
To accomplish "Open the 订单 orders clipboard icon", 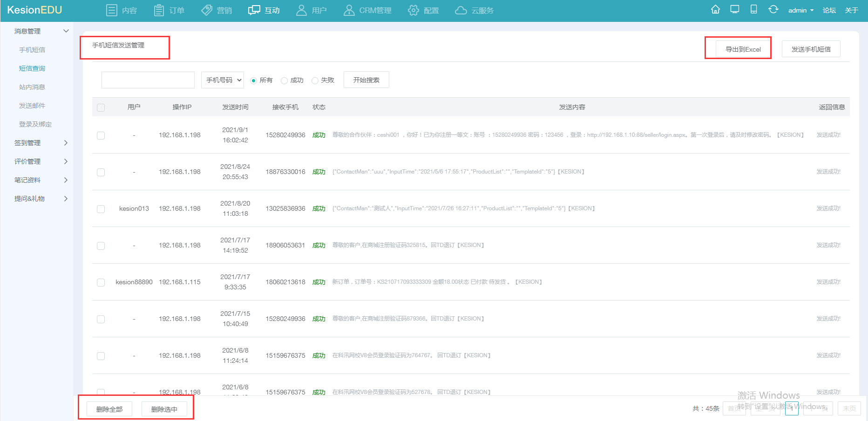I will (x=159, y=10).
